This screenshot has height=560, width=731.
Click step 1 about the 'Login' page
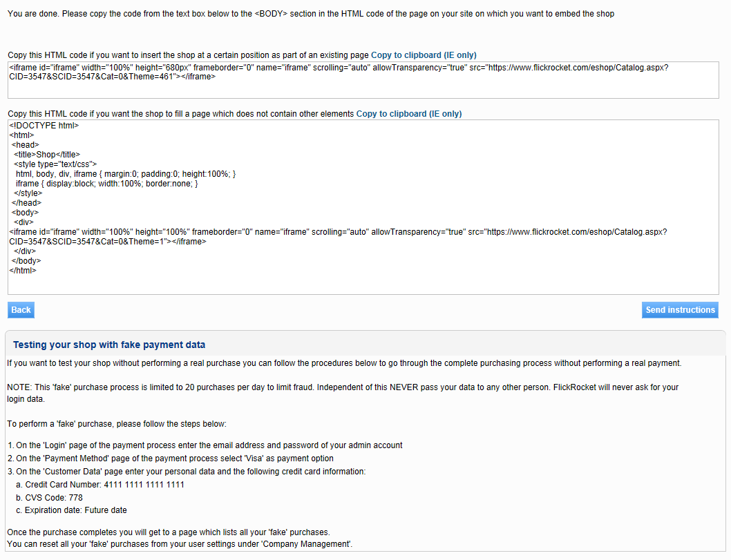[x=205, y=445]
